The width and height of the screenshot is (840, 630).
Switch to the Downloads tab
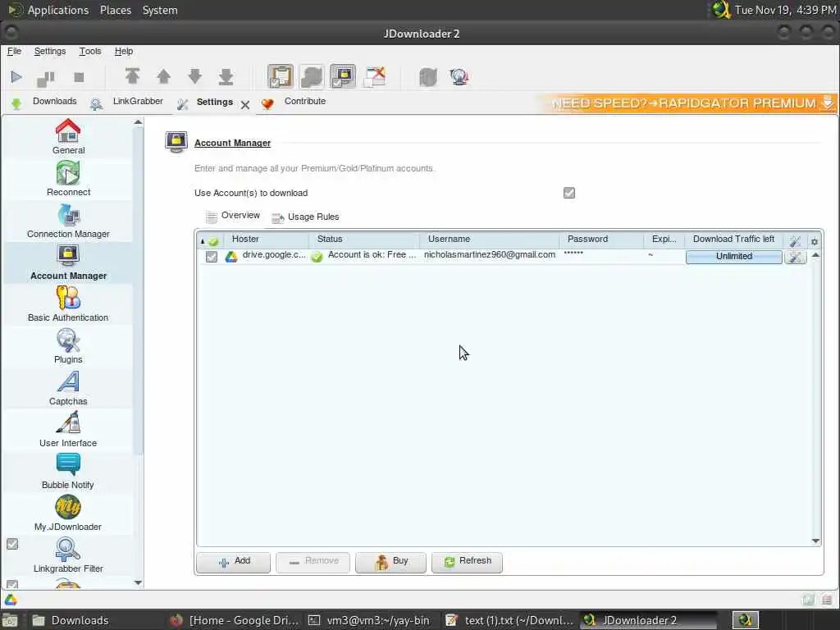click(x=44, y=102)
